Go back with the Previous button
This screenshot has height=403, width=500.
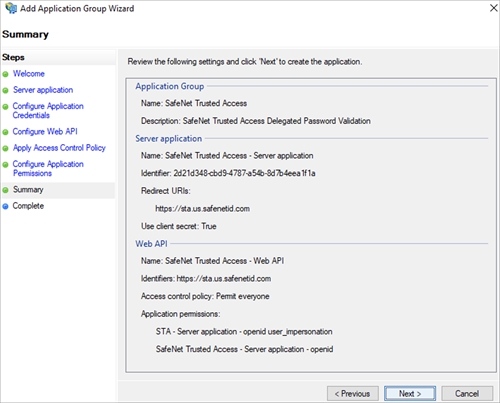353,394
